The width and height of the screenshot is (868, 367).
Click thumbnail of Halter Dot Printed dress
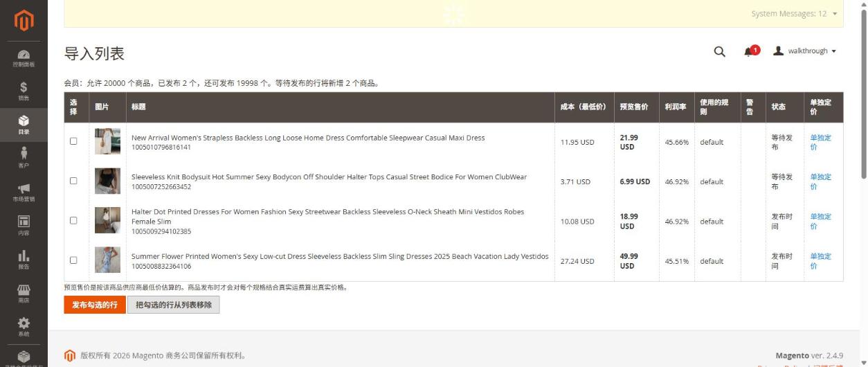[107, 221]
